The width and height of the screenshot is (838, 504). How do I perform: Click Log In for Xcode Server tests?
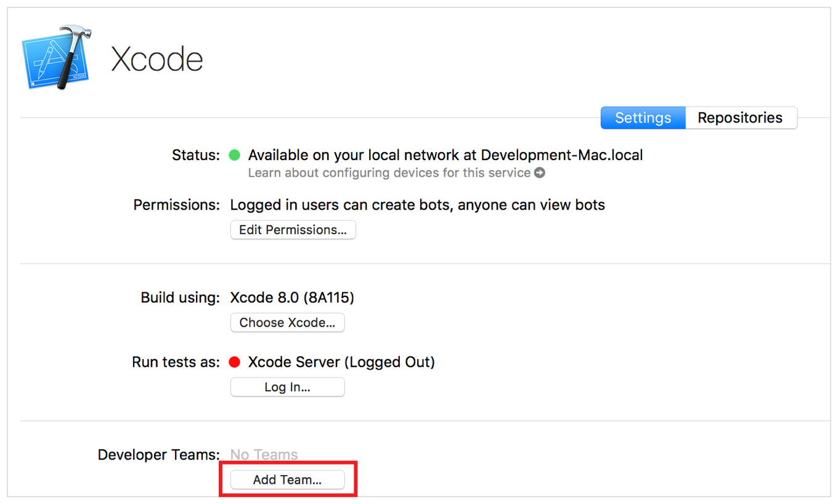point(287,387)
